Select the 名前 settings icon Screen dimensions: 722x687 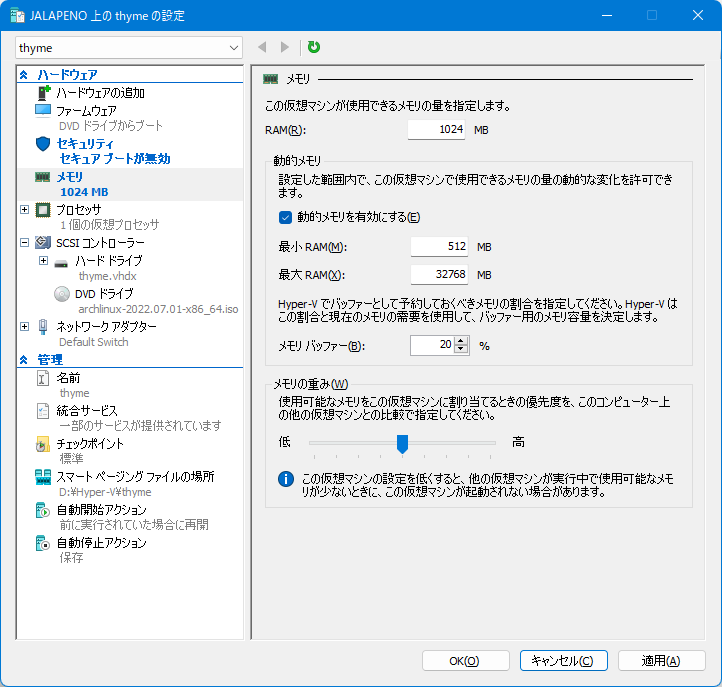[43, 378]
